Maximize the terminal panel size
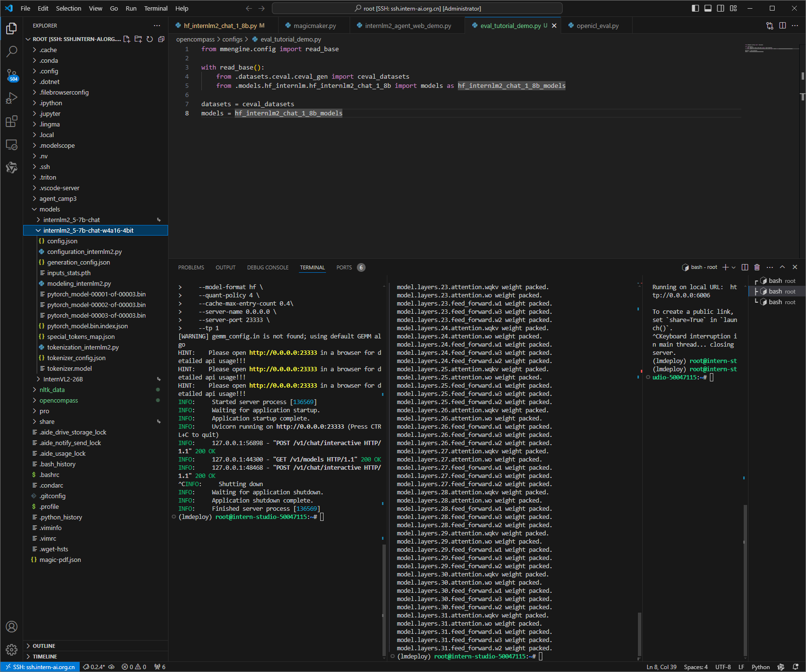 coord(782,267)
